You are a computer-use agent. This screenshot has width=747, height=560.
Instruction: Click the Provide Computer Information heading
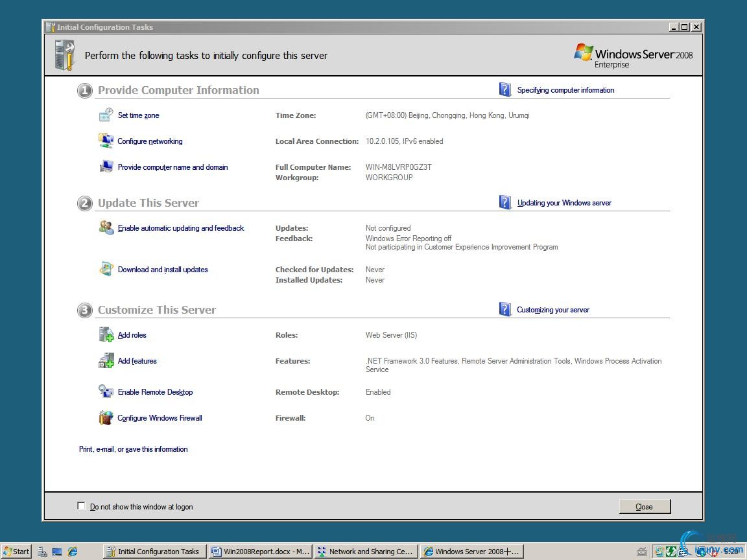(x=179, y=90)
